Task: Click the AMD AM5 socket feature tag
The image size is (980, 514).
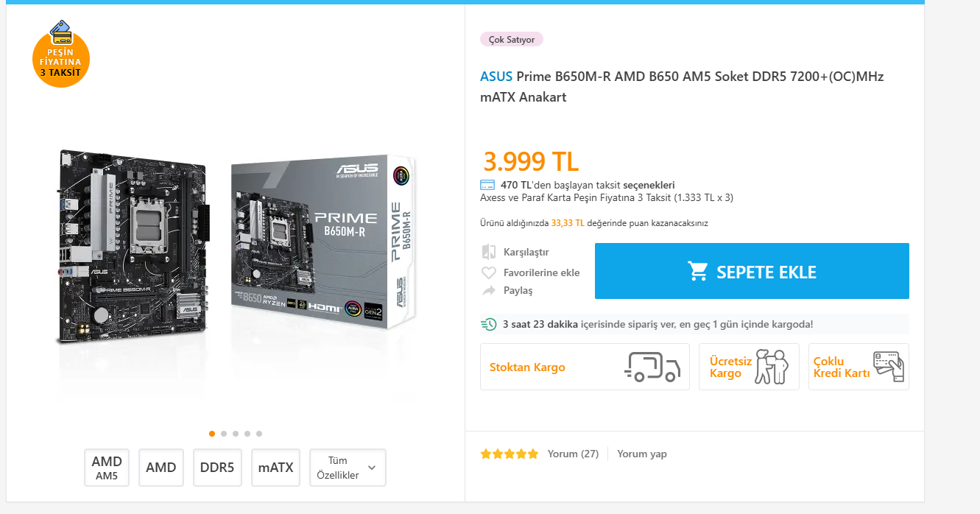Action: tap(107, 468)
